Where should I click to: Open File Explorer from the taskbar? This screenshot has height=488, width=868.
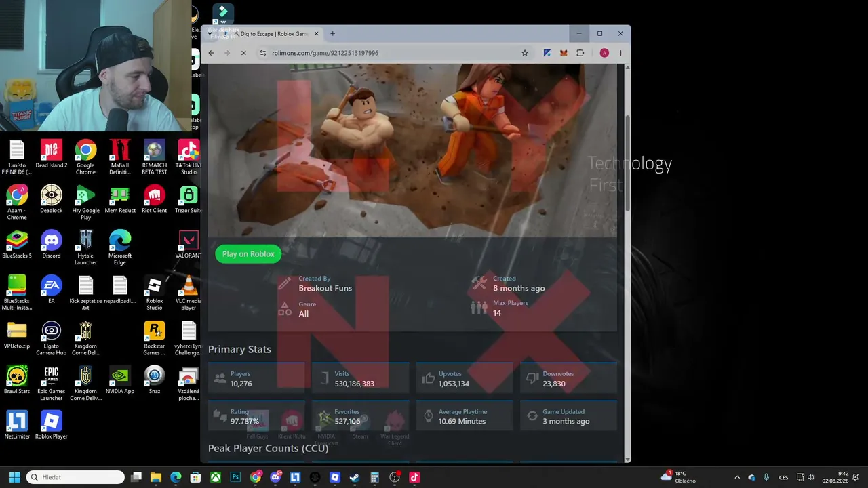pyautogui.click(x=155, y=477)
